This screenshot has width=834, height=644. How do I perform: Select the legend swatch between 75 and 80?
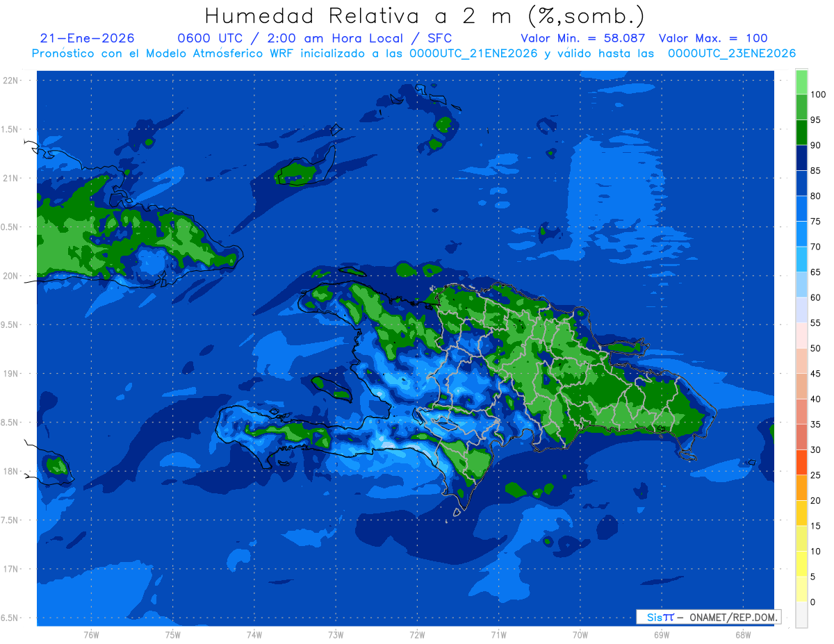(801, 208)
